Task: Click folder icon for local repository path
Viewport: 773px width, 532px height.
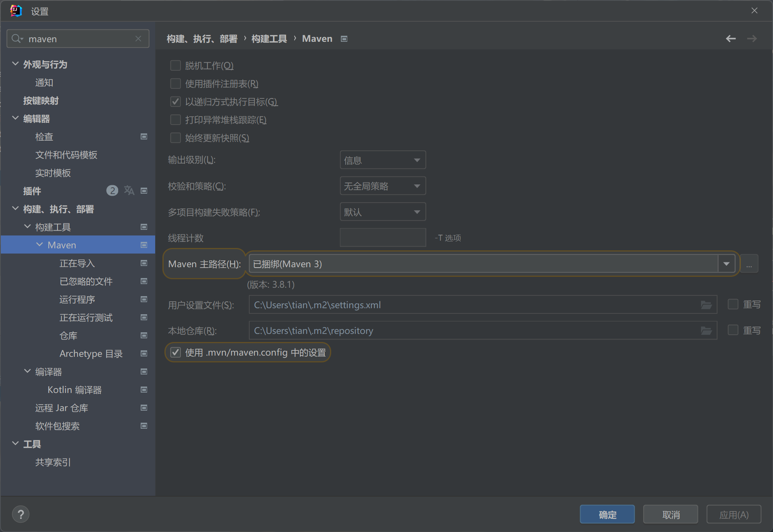Action: (x=706, y=331)
